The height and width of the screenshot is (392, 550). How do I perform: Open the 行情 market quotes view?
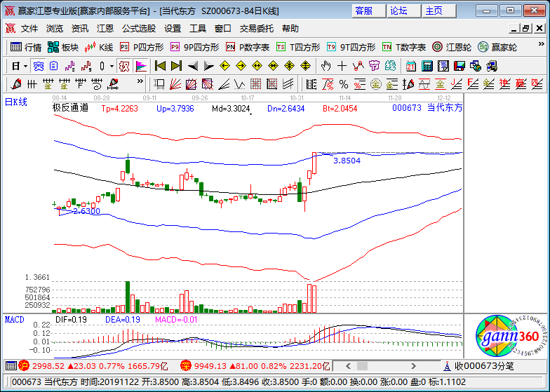pyautogui.click(x=26, y=47)
